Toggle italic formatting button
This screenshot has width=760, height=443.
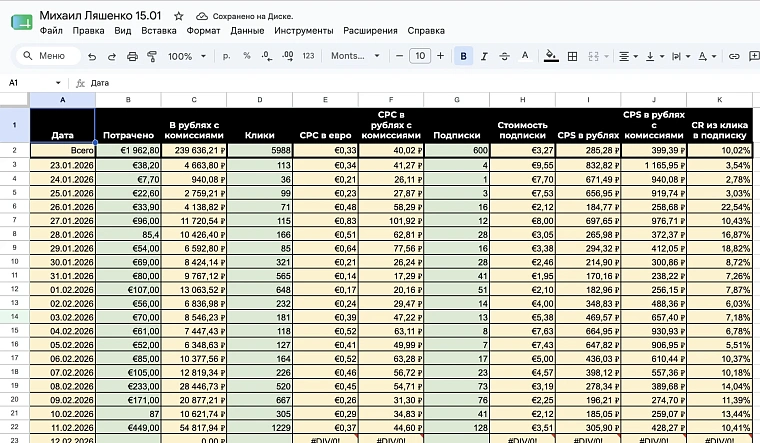(x=484, y=56)
